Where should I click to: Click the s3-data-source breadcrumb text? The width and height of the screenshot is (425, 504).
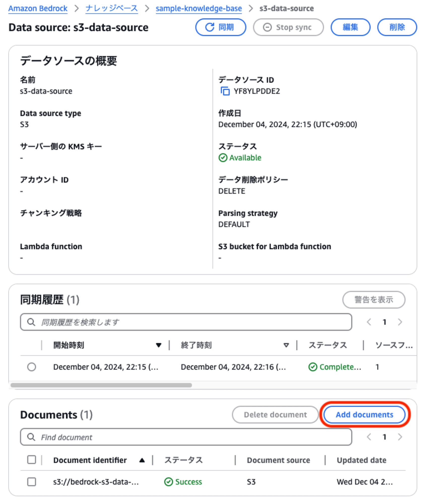[x=286, y=8]
